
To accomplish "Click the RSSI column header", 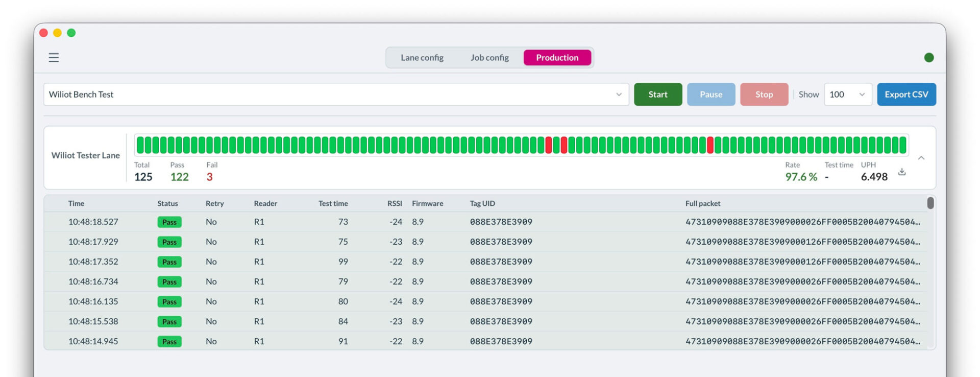I will pyautogui.click(x=395, y=203).
